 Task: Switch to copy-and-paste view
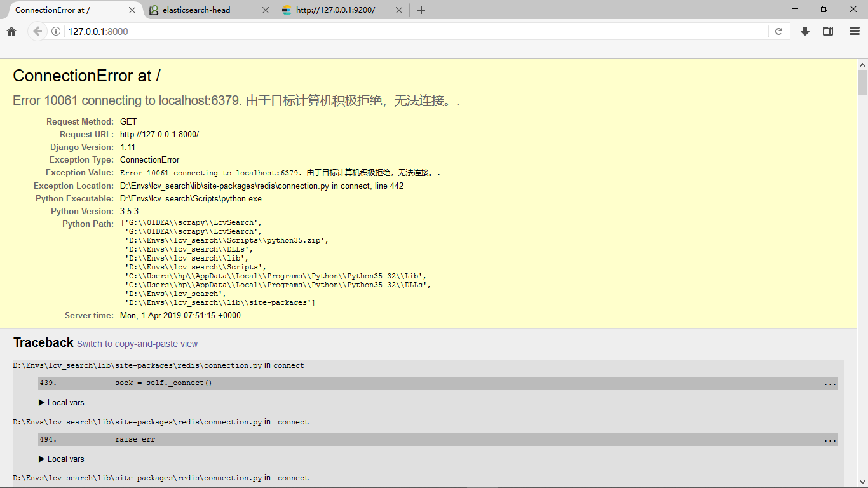pos(137,344)
